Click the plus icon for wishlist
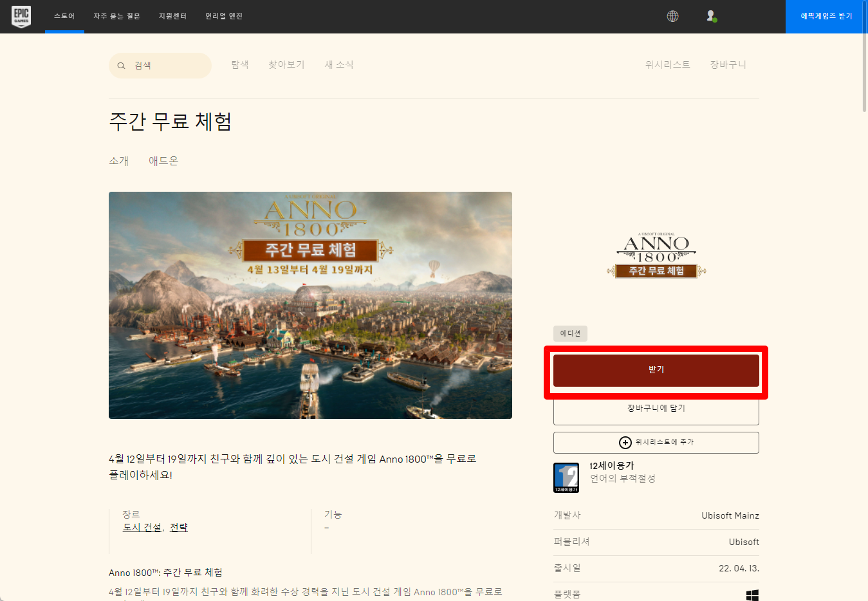This screenshot has width=868, height=601. point(625,442)
